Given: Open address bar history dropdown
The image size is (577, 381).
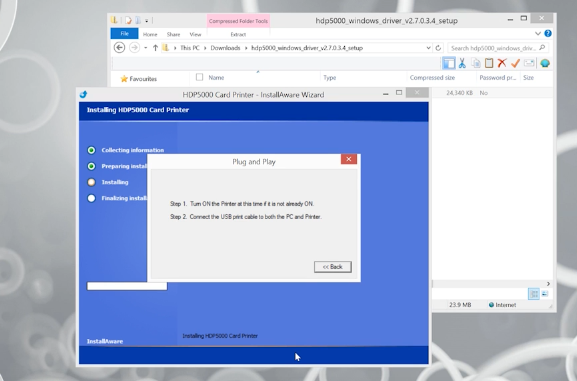Looking at the screenshot, I should coord(428,48).
